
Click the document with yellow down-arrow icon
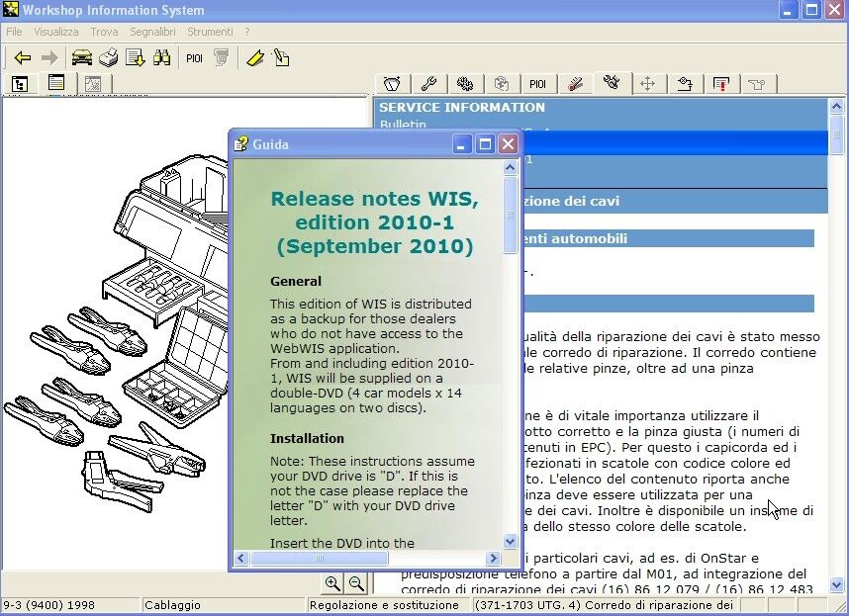click(135, 58)
